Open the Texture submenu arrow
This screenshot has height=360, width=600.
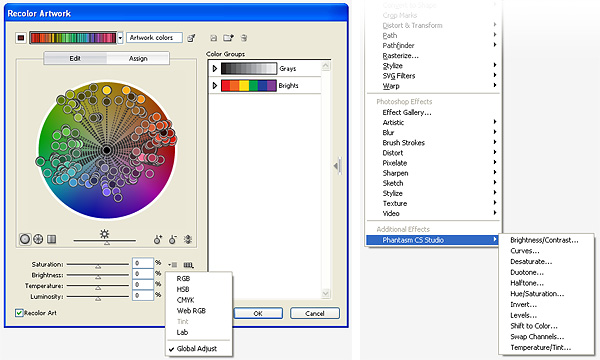point(495,203)
